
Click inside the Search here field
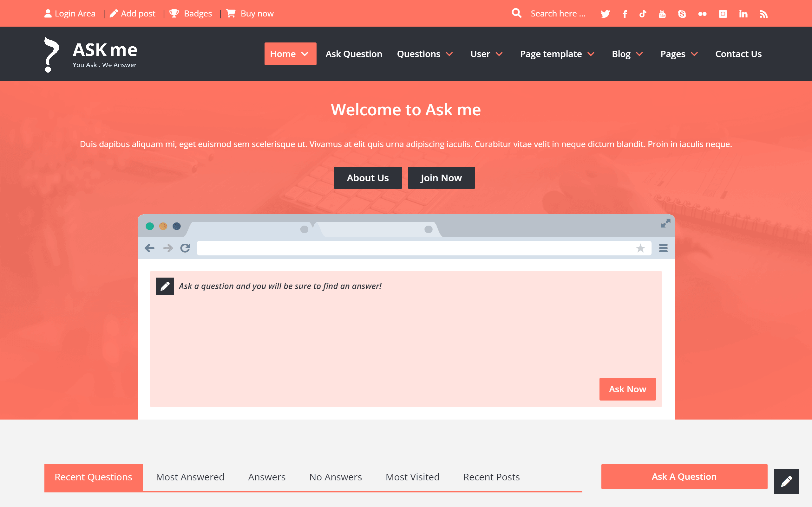pyautogui.click(x=558, y=13)
